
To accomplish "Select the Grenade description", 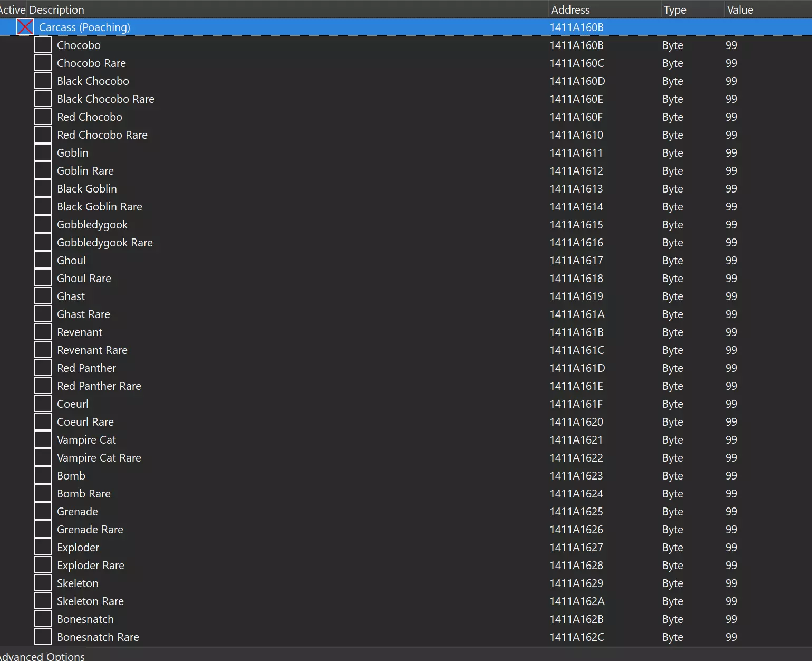I will tap(78, 511).
